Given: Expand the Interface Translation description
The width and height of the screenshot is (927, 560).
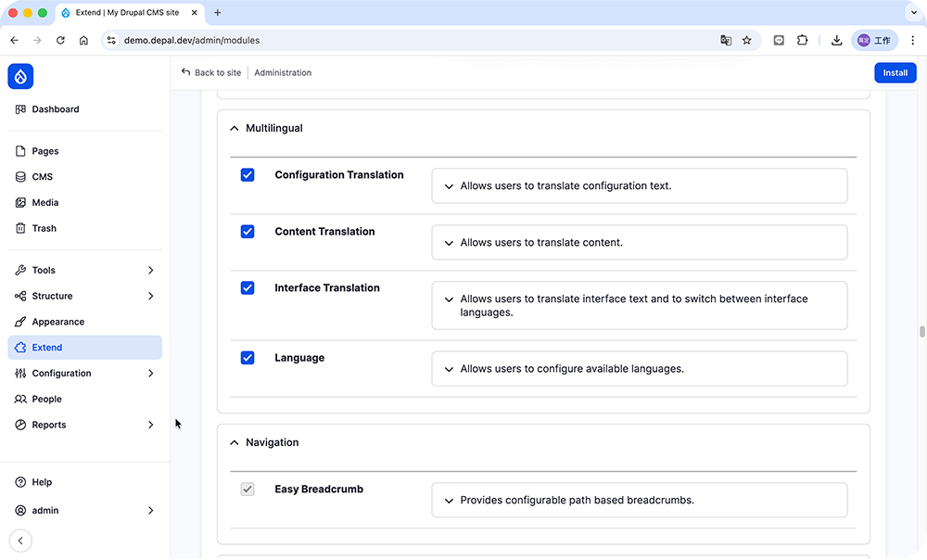Looking at the screenshot, I should [450, 299].
